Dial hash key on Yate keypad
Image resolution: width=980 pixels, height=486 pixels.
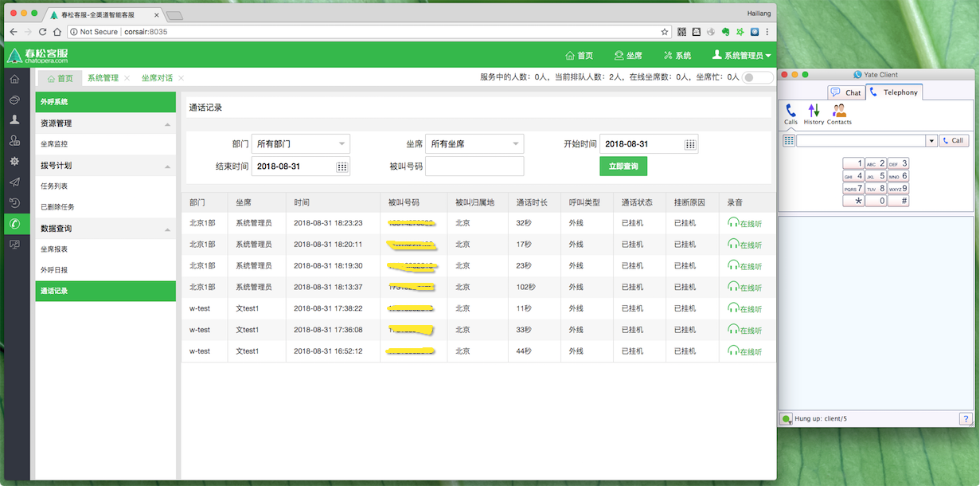coord(899,201)
